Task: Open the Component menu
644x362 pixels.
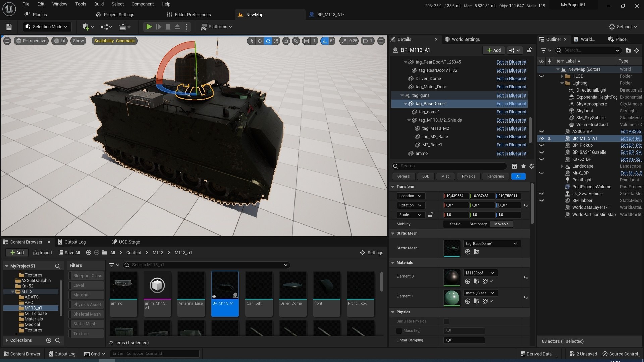Action: pos(143,4)
